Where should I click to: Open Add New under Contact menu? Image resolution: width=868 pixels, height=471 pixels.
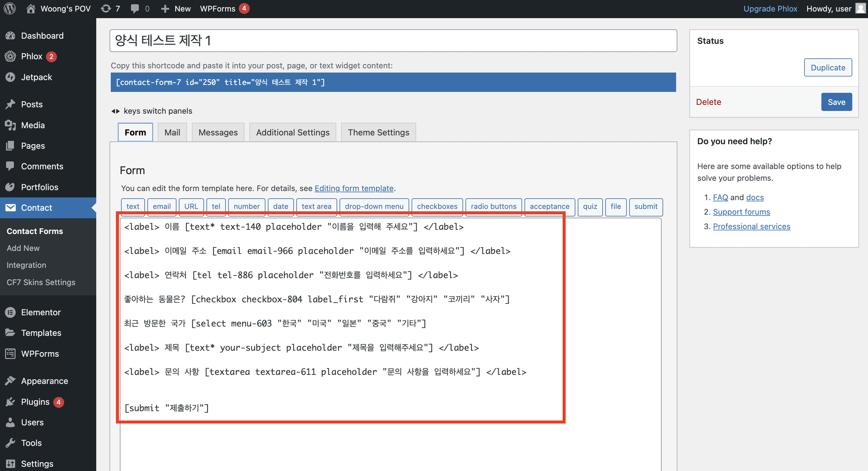[23, 248]
